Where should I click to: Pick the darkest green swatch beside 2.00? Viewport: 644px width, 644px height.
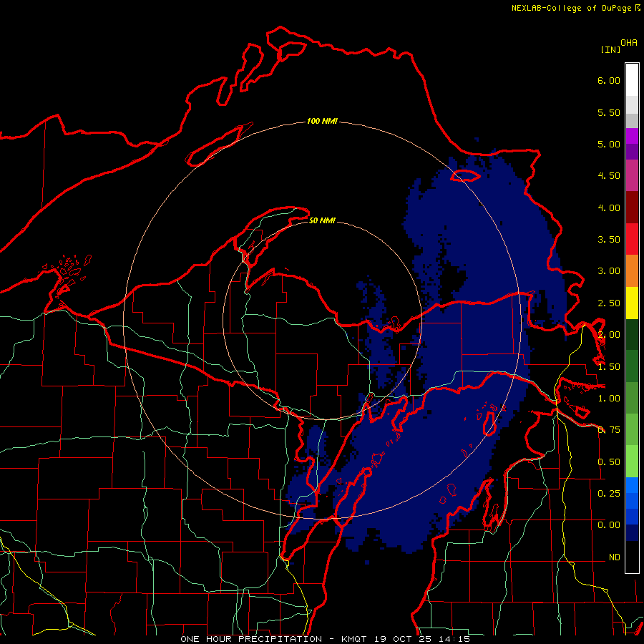pos(632,335)
